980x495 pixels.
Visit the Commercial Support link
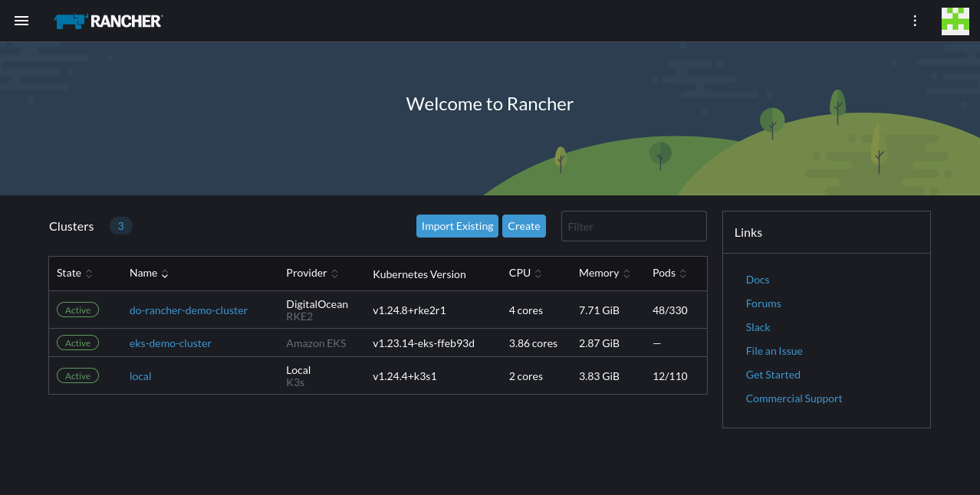tap(794, 398)
